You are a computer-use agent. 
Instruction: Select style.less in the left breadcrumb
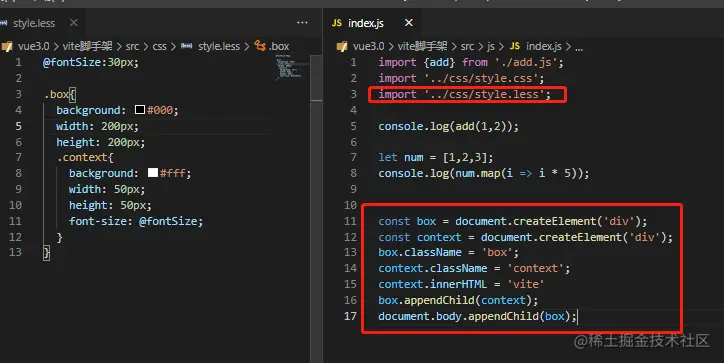219,46
